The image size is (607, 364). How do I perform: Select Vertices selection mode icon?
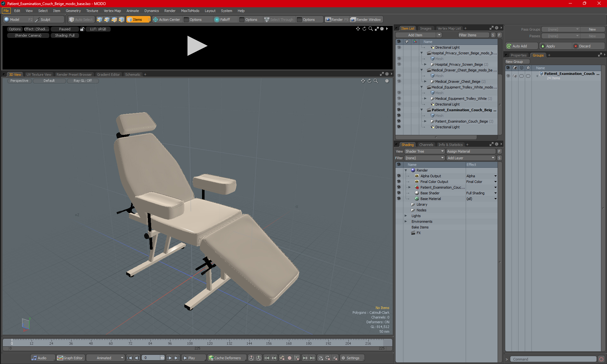pyautogui.click(x=100, y=20)
